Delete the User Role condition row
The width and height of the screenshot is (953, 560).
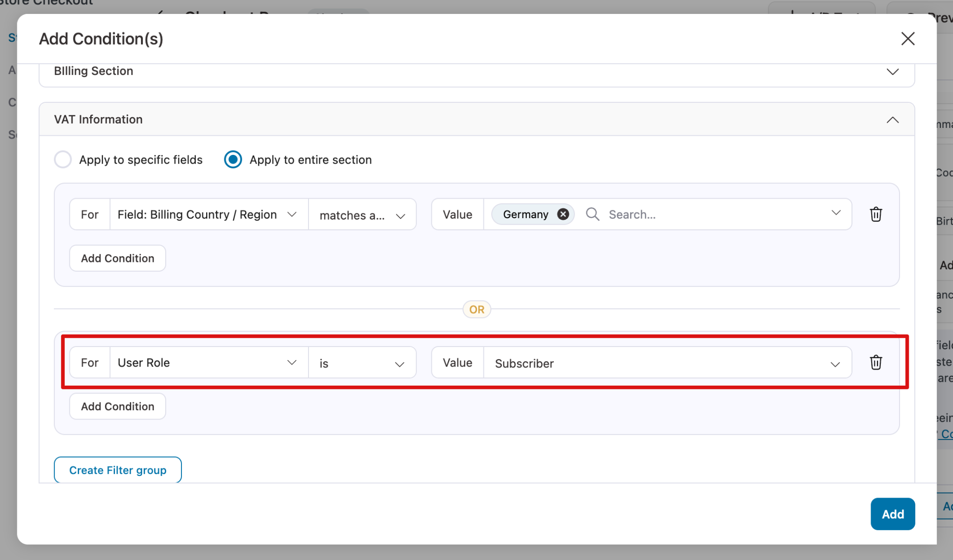tap(876, 363)
